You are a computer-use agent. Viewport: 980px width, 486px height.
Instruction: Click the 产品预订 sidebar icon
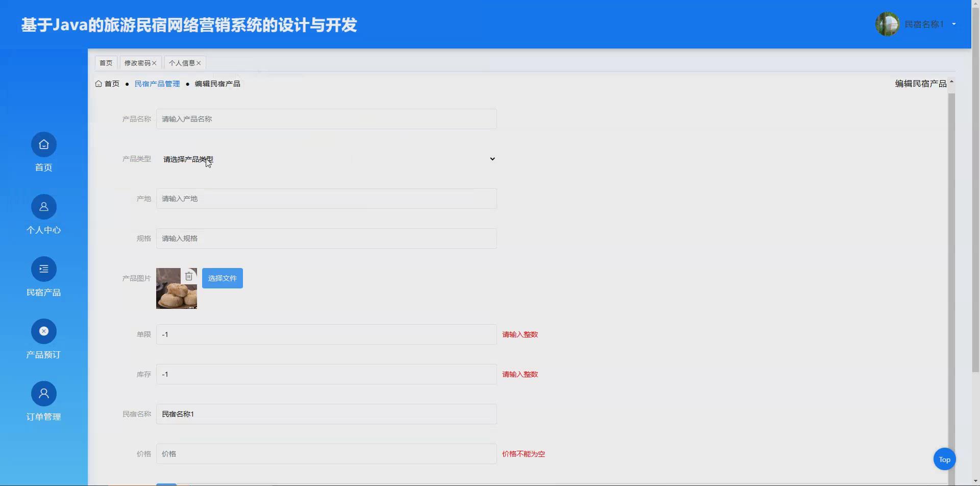[x=43, y=331]
